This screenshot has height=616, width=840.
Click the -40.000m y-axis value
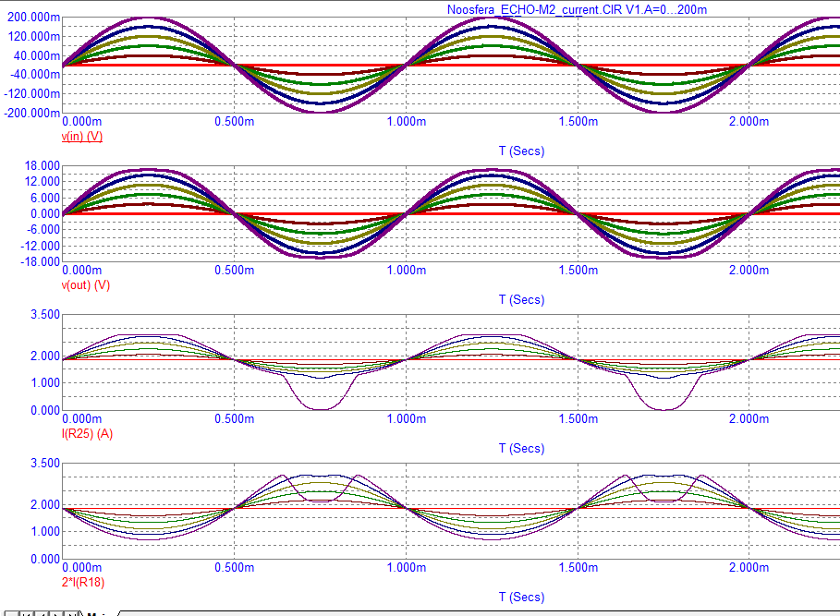click(35, 75)
